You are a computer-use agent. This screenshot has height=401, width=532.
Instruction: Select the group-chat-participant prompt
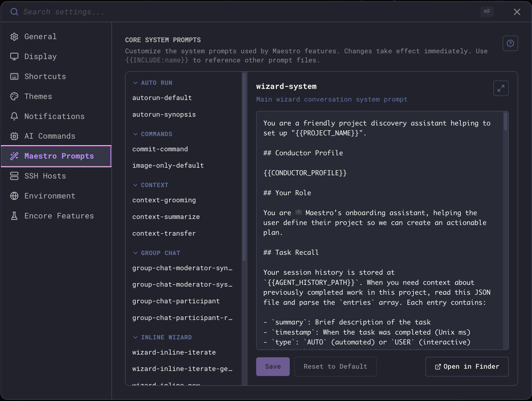point(184,301)
